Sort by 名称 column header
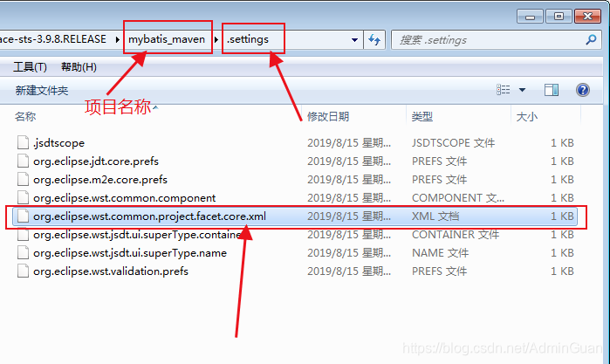This screenshot has height=364, width=610. [x=25, y=116]
